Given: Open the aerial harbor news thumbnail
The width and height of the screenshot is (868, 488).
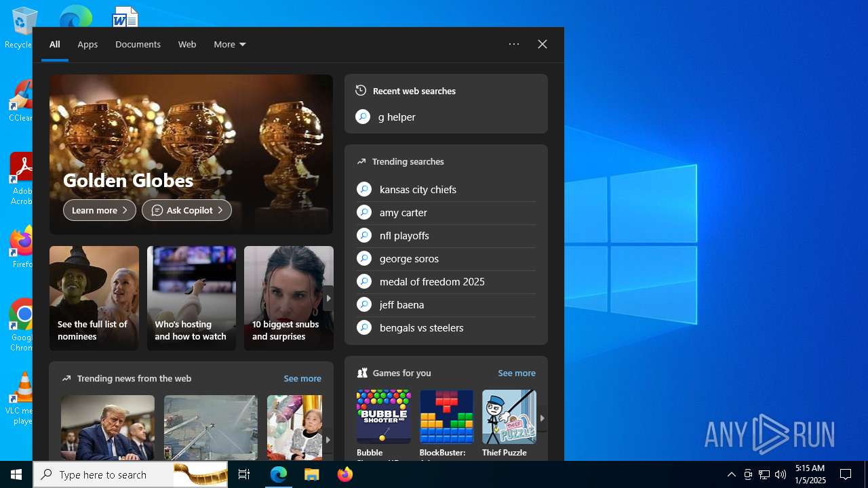Looking at the screenshot, I should tap(211, 428).
